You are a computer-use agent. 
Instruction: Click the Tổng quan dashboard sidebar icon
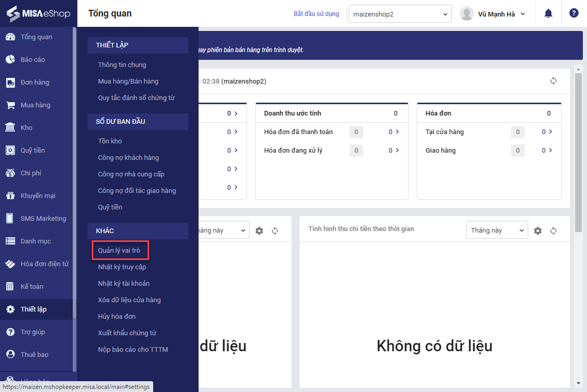10,37
